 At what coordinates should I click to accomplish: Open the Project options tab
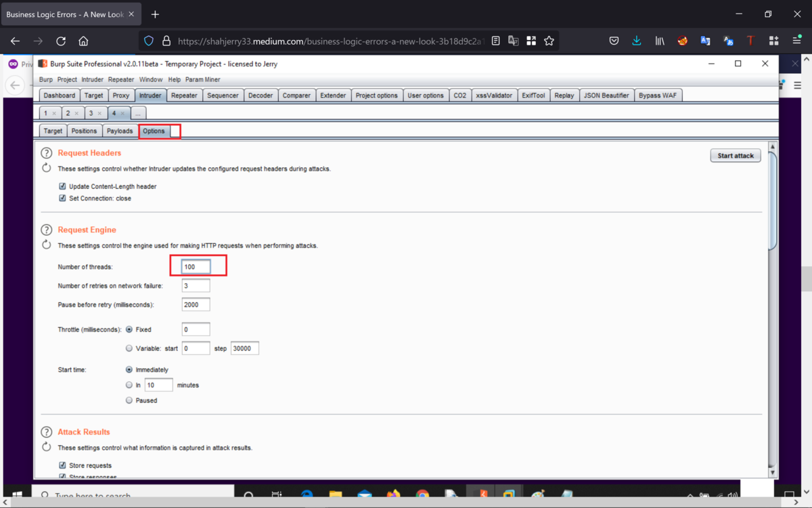click(377, 96)
